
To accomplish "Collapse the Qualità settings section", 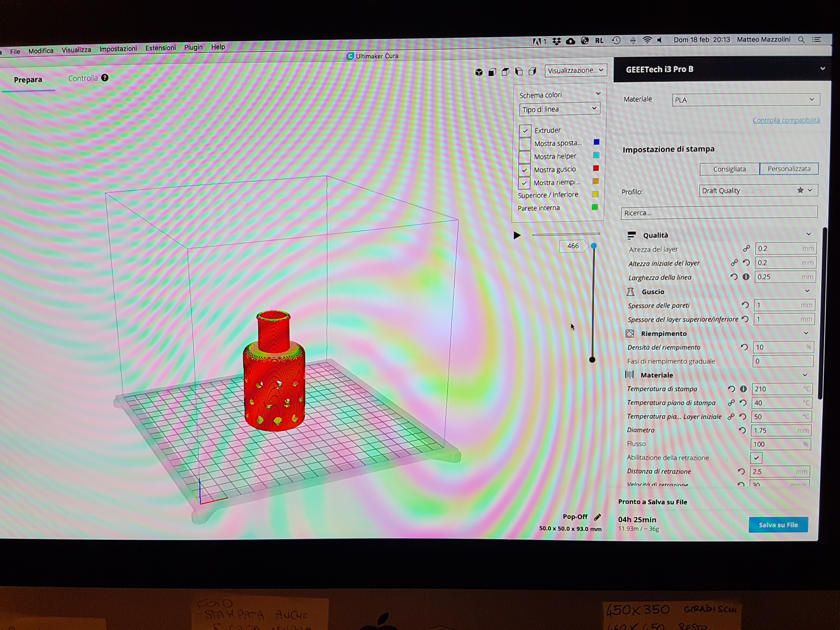I will tap(809, 234).
